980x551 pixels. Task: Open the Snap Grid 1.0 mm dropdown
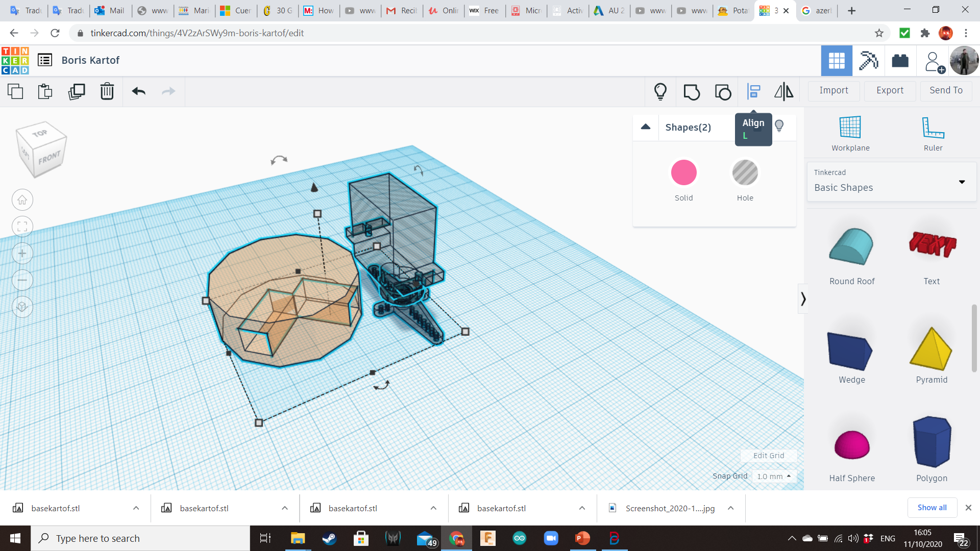[774, 476]
